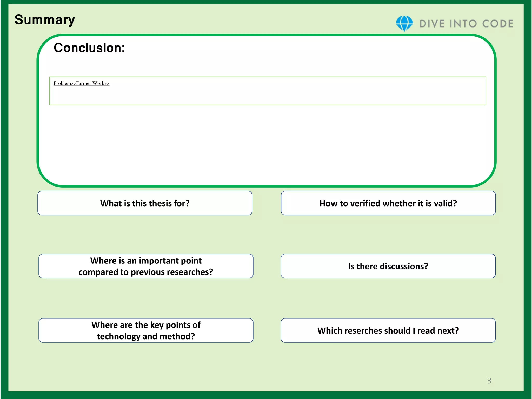Click the Conclusion heading
Screen dimensions: 532x399
pos(89,48)
